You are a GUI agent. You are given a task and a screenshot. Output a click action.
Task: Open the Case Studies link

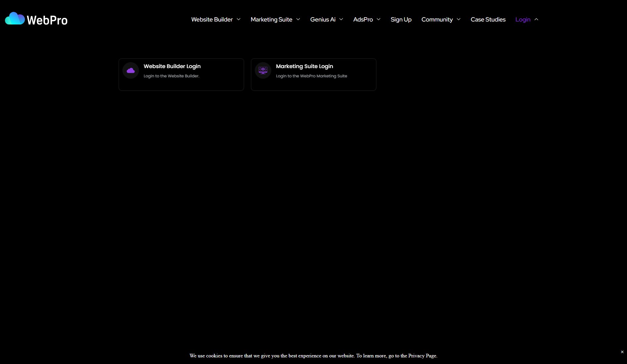488,20
